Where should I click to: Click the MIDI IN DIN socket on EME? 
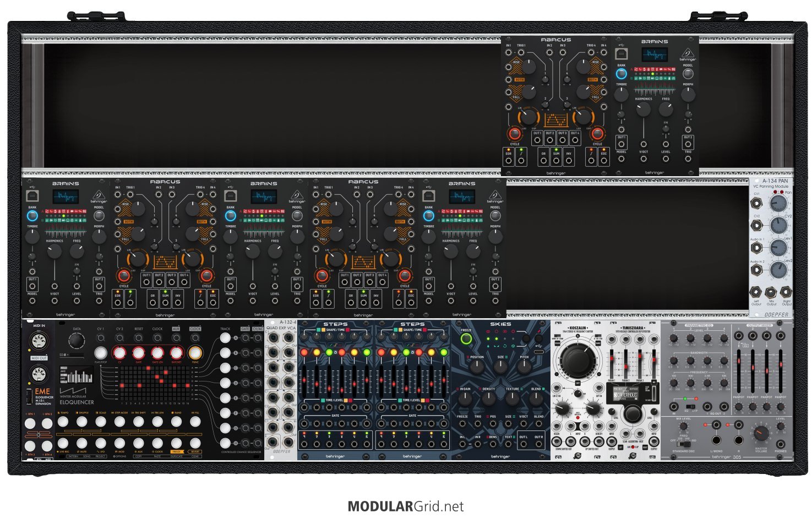[38, 340]
